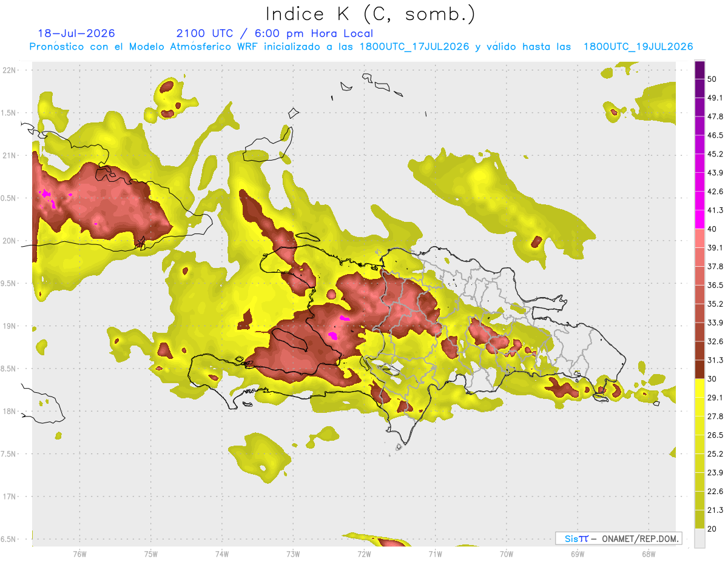Click the "SisTT – ONAMET/REP.DOM." label
Image resolution: width=728 pixels, height=562 pixels.
tap(618, 538)
